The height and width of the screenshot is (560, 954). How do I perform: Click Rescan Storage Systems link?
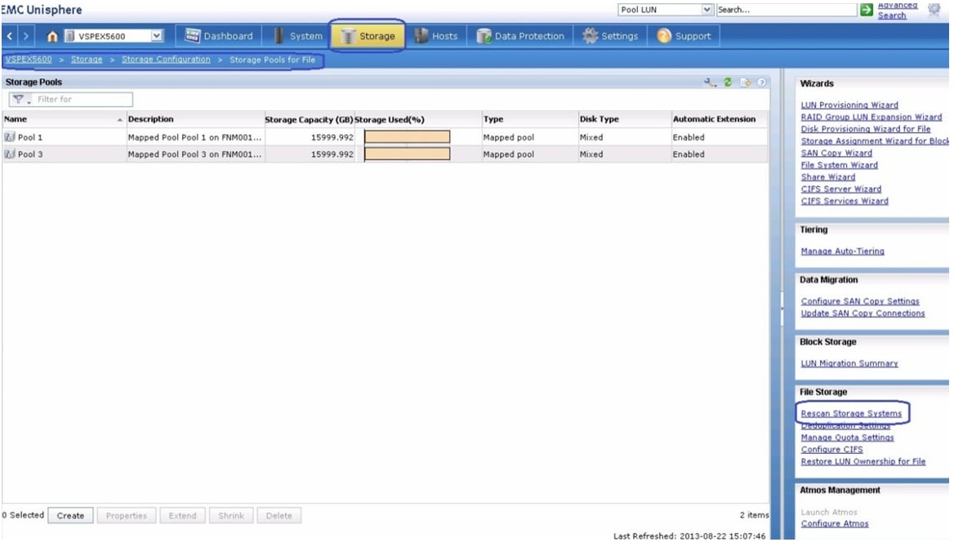click(x=851, y=413)
